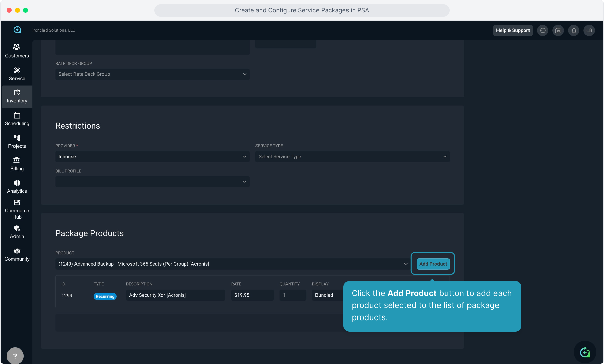This screenshot has height=364, width=604.
Task: Click the Help & Support button
Action: [513, 30]
